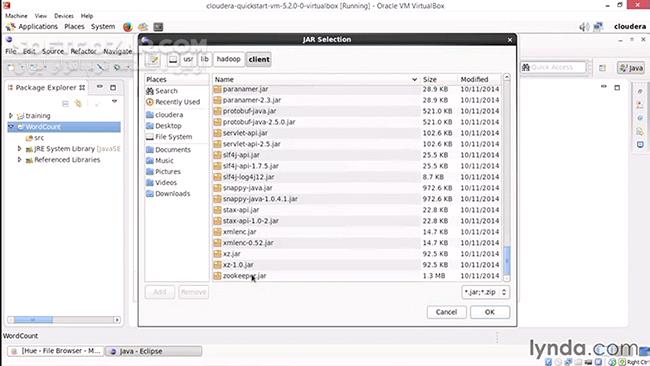The width and height of the screenshot is (650, 366).
Task: Sort the file list by Size column
Action: coord(438,79)
